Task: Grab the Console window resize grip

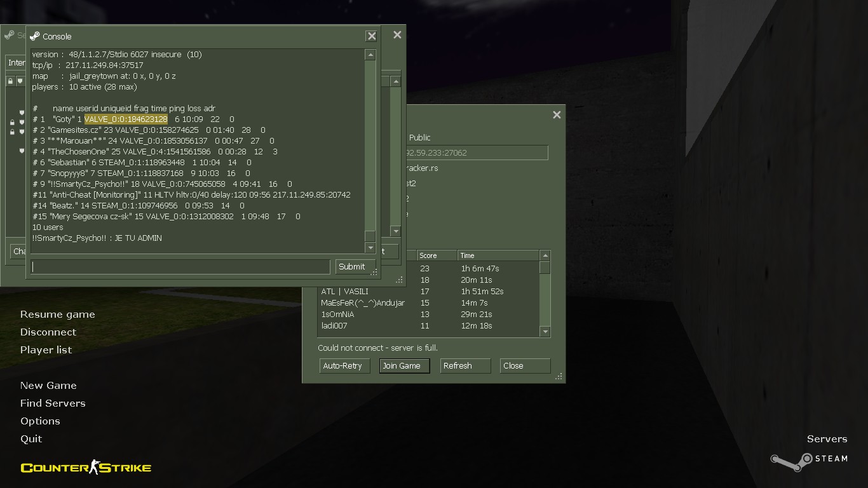Action: tap(375, 273)
